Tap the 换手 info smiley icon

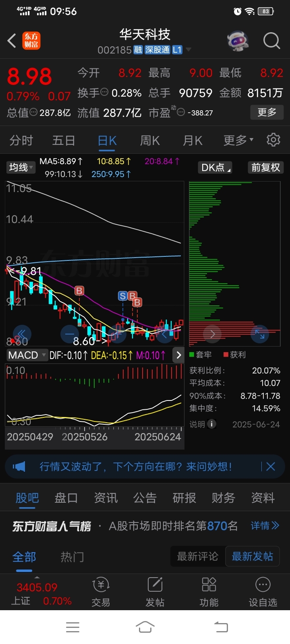click(104, 92)
